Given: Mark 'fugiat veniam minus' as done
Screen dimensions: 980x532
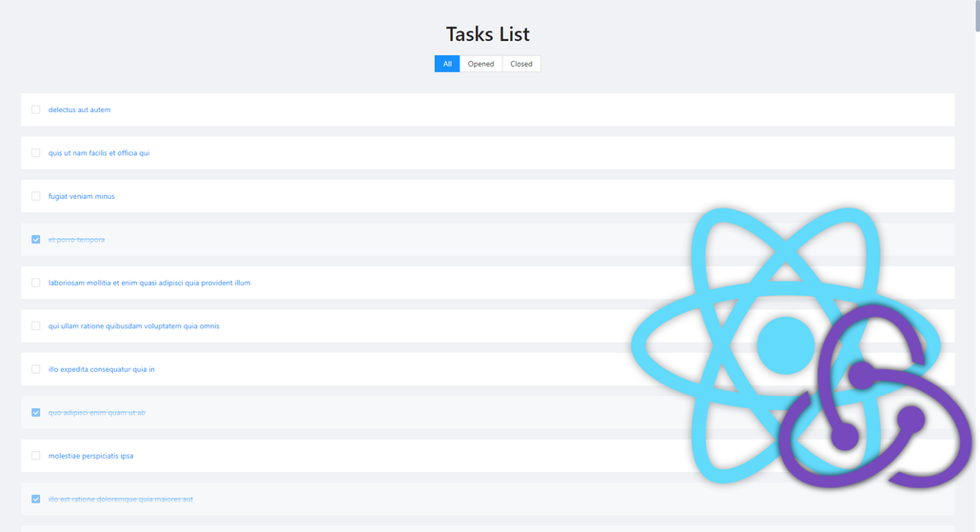Looking at the screenshot, I should click(36, 196).
